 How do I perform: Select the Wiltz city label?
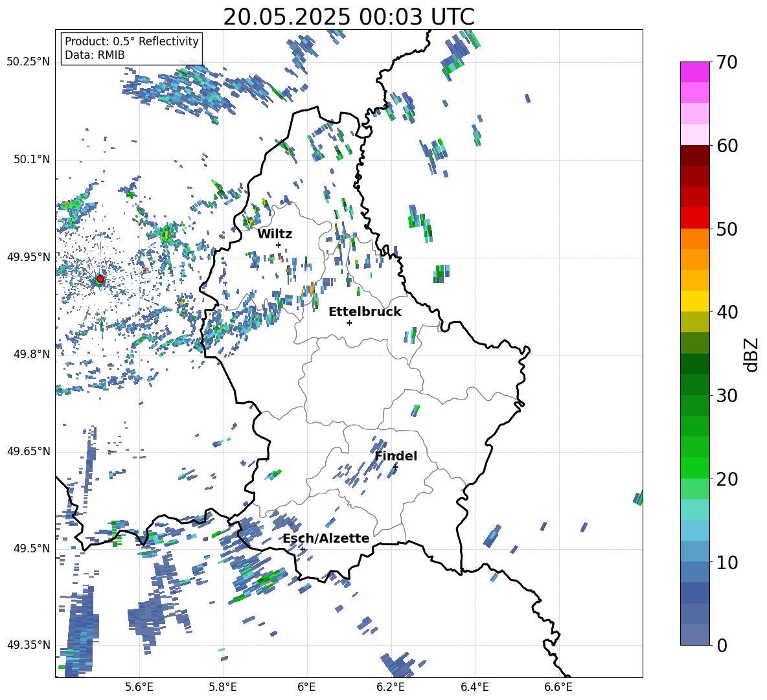(275, 234)
